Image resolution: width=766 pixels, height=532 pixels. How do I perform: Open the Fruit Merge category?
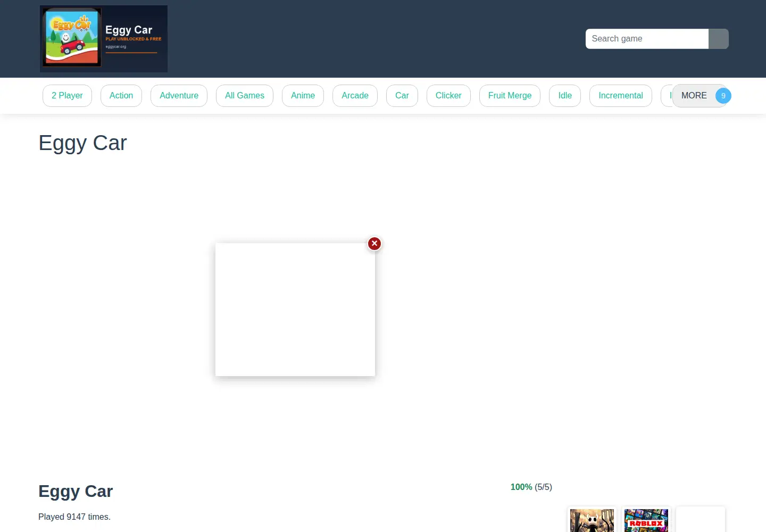tap(510, 96)
